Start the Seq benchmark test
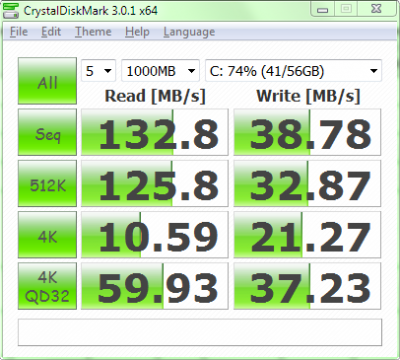The height and width of the screenshot is (360, 400). (47, 132)
